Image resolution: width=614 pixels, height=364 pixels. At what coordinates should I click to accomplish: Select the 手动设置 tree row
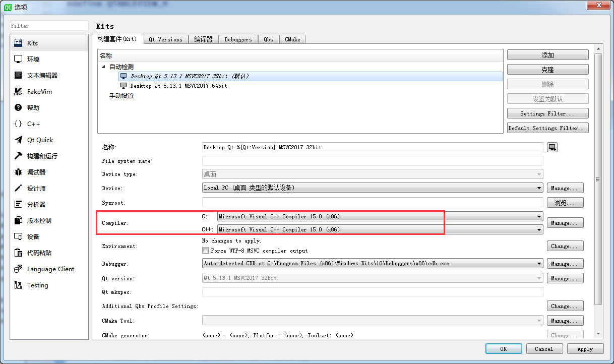pos(121,96)
